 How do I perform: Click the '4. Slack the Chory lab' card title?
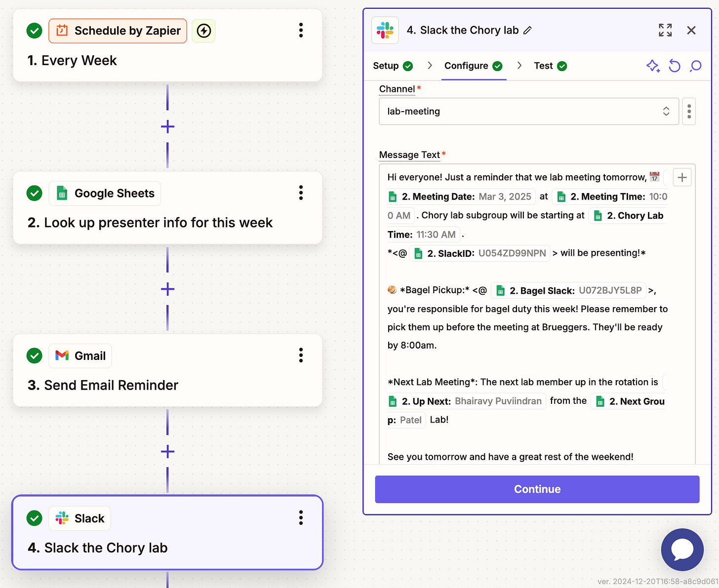(x=98, y=548)
